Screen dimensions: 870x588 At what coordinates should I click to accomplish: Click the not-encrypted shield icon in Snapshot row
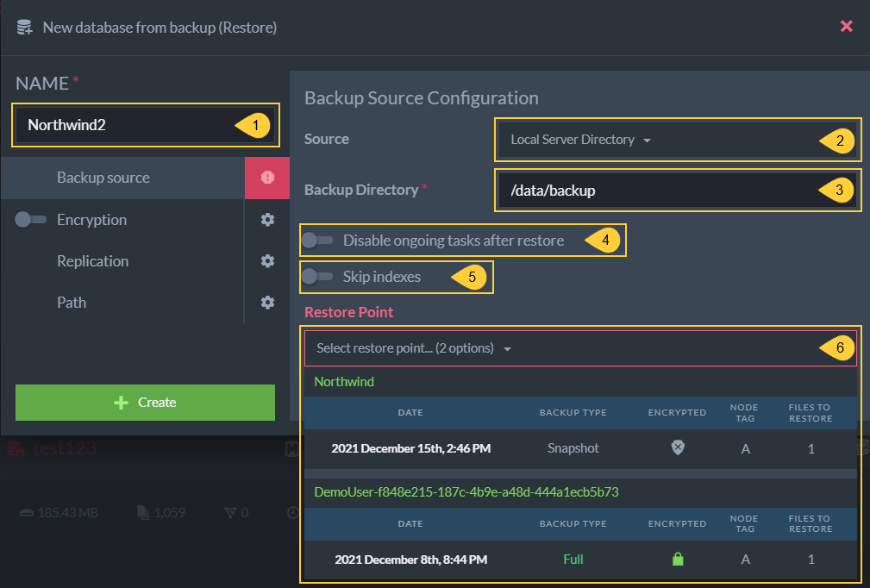[x=678, y=447]
